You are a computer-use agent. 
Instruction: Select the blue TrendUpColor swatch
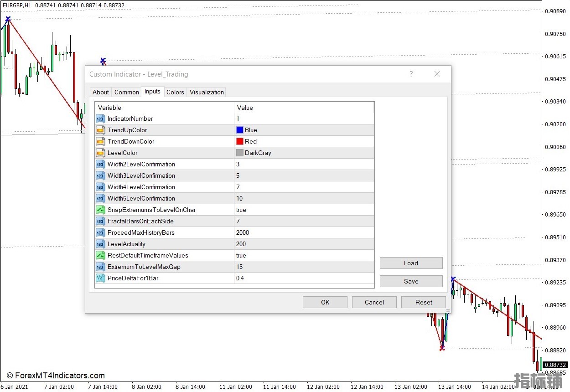[240, 130]
